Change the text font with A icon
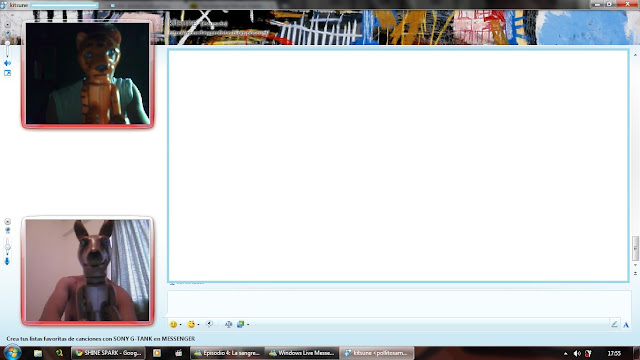The height and width of the screenshot is (360, 640). click(626, 325)
